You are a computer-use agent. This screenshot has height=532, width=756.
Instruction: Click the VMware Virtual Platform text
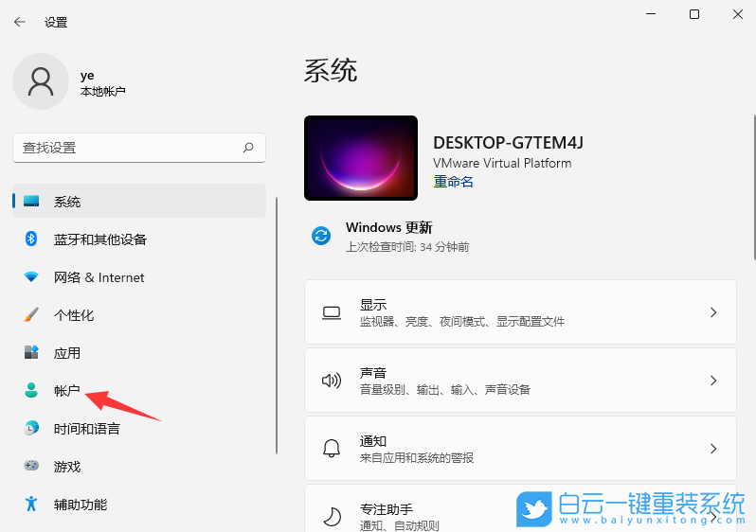coord(502,164)
